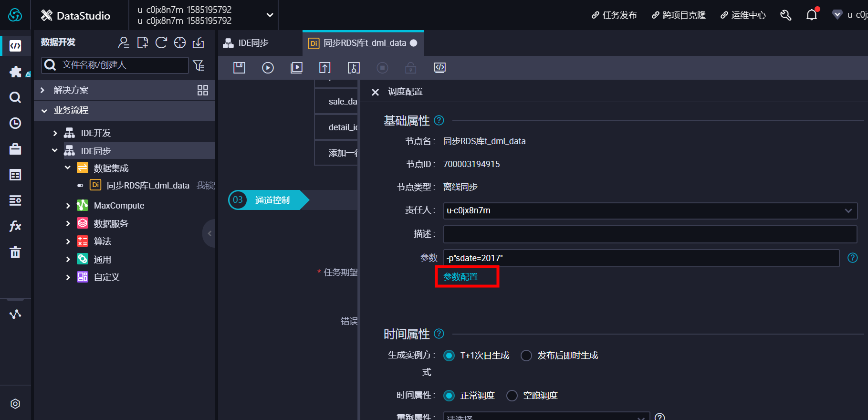
Task: Expand the IDE开发 workflow
Action: [x=55, y=133]
